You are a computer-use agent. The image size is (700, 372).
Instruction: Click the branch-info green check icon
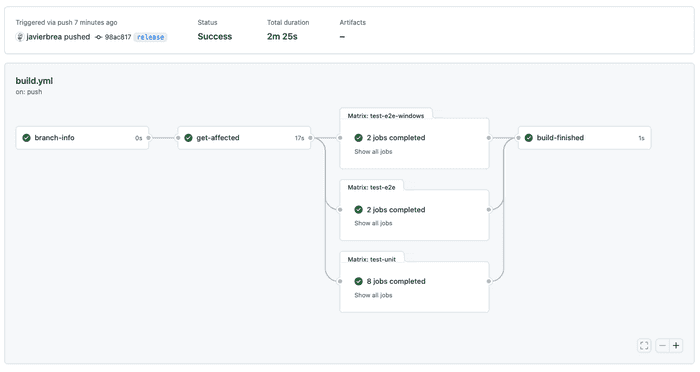[x=26, y=138]
